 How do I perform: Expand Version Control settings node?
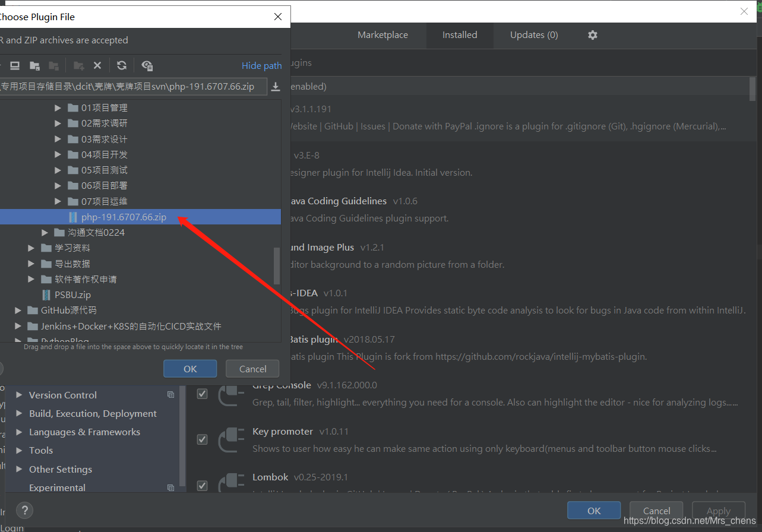19,395
